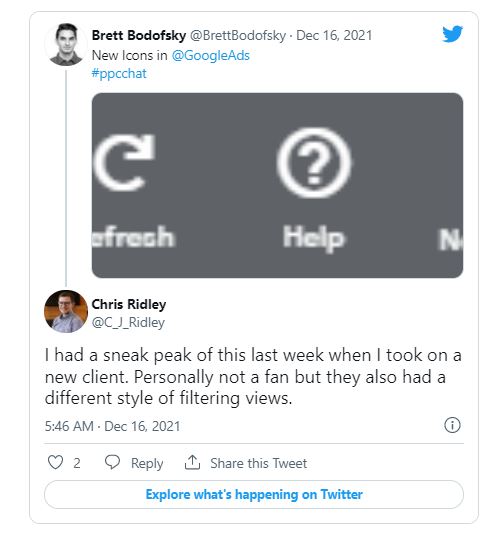Viewport: 490px width, 540px height.
Task: Click the Dec 16, 2021 date of quoted tweet
Action: pos(334,35)
